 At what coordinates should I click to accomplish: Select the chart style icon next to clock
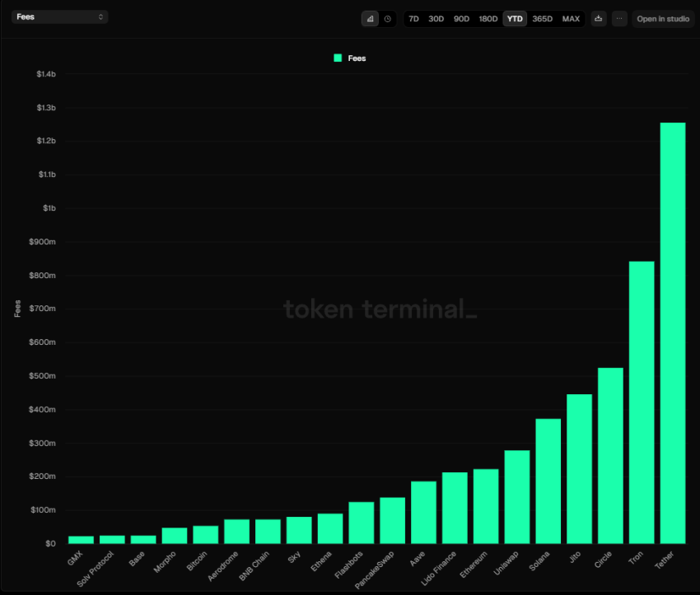point(370,18)
